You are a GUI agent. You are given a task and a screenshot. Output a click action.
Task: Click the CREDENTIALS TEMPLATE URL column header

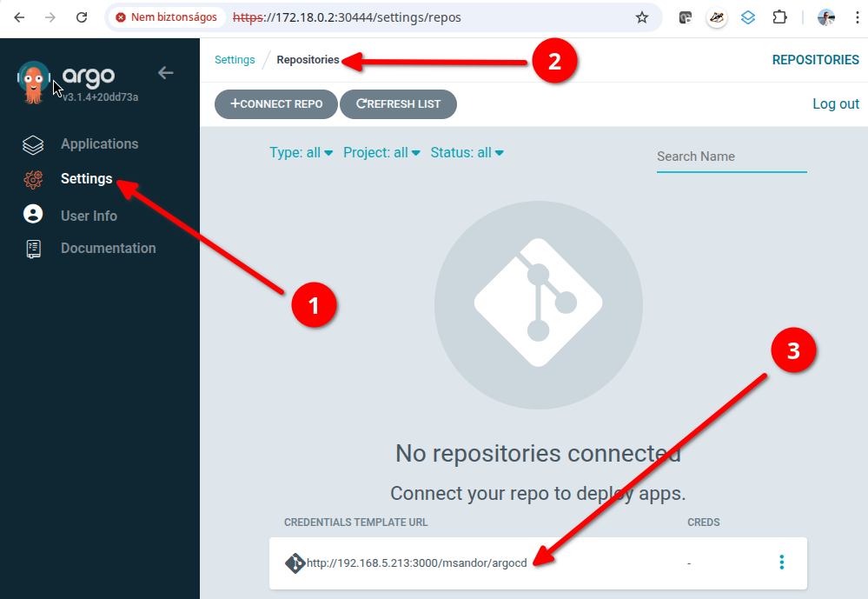(356, 522)
